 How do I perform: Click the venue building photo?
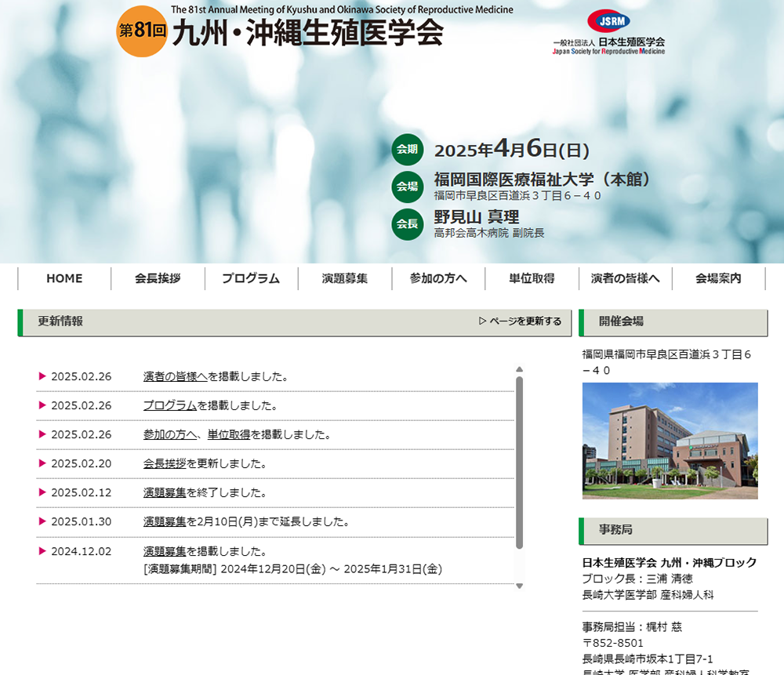(x=670, y=441)
